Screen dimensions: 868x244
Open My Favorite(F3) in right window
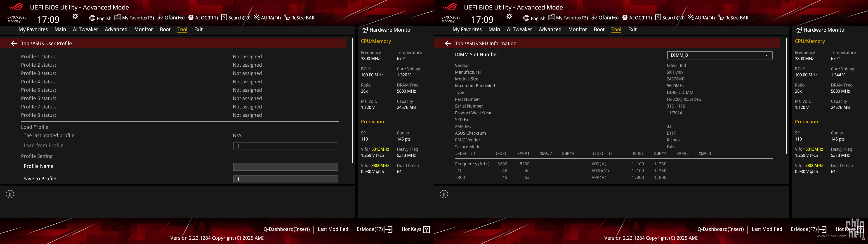pos(568,18)
